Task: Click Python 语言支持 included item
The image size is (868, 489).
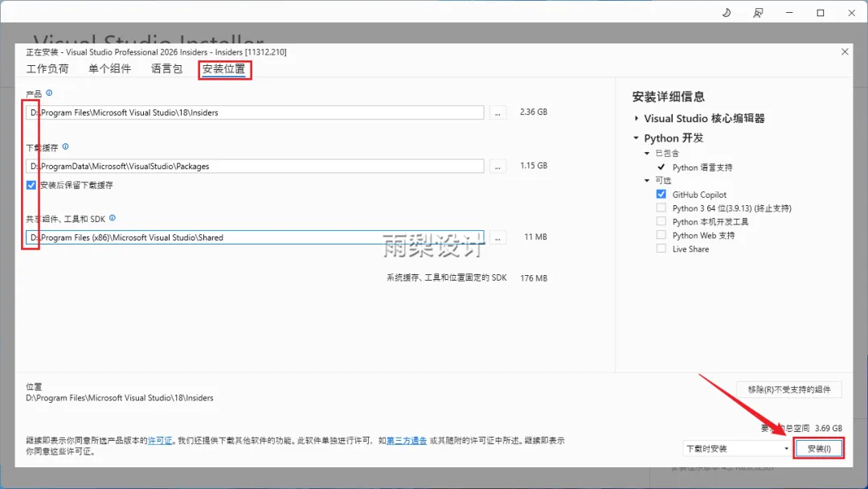Action: point(702,167)
